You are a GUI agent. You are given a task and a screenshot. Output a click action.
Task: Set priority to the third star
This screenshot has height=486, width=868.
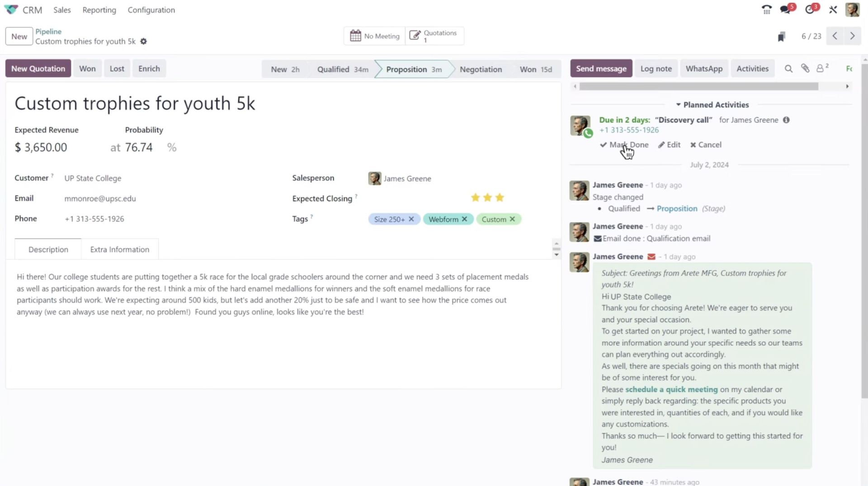[500, 198]
